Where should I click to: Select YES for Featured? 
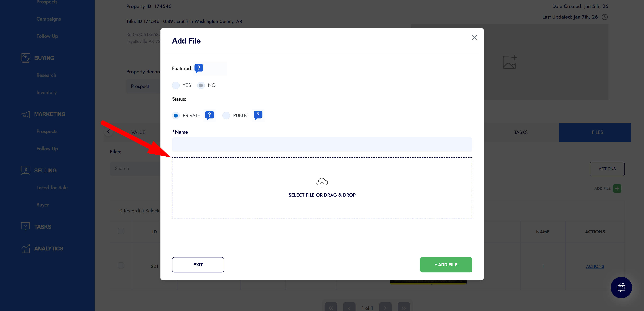click(176, 86)
